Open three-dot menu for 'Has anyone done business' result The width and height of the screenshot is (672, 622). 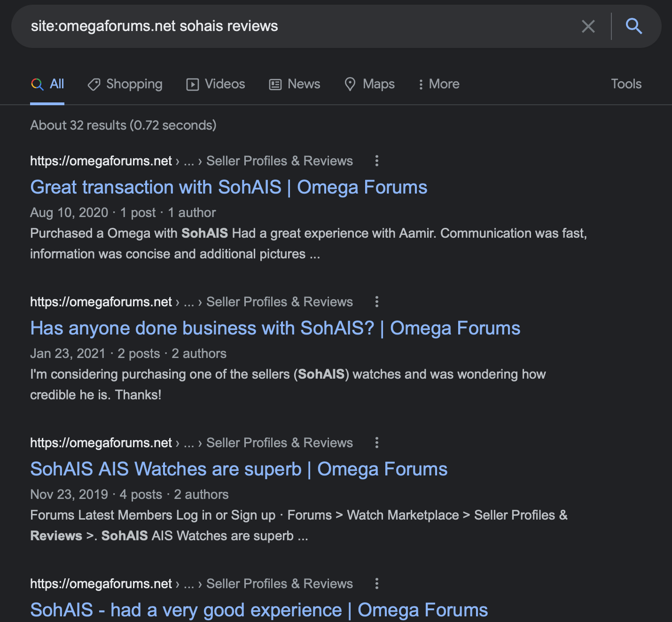pyautogui.click(x=376, y=302)
